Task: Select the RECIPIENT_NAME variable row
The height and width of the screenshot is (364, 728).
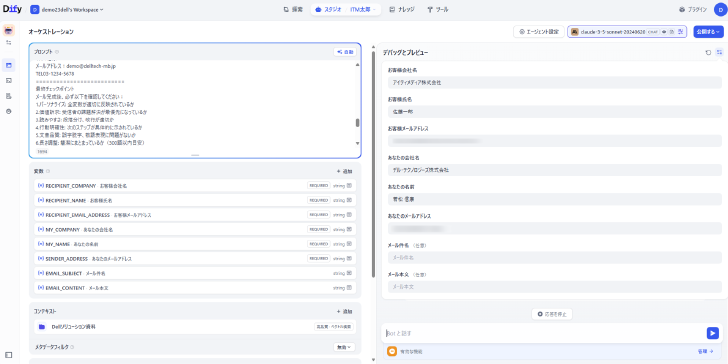Action: pyautogui.click(x=195, y=200)
